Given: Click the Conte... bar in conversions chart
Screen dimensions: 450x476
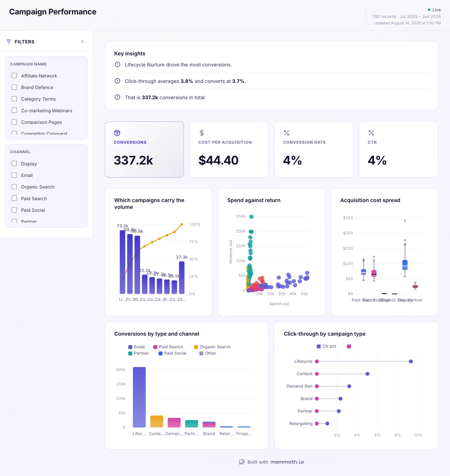Looking at the screenshot, I should click(157, 421).
